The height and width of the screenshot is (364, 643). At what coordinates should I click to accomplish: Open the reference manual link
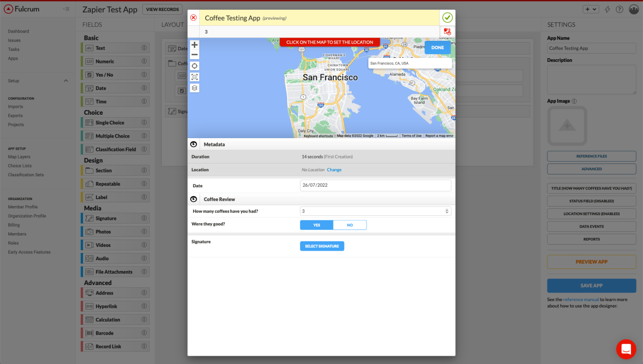click(581, 299)
